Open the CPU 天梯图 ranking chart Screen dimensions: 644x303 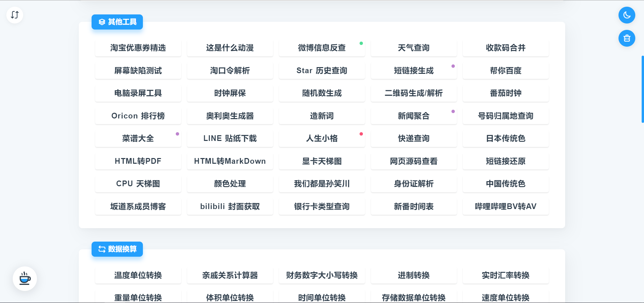click(x=138, y=184)
